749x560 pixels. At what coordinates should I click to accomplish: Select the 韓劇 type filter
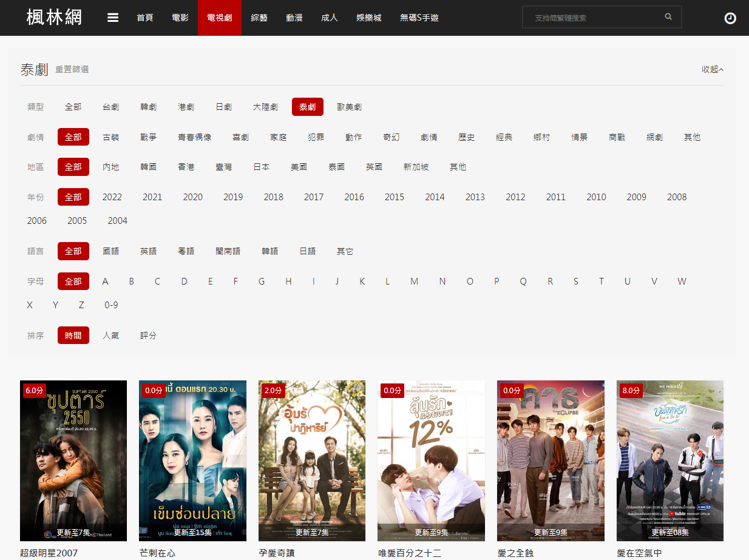(x=148, y=107)
